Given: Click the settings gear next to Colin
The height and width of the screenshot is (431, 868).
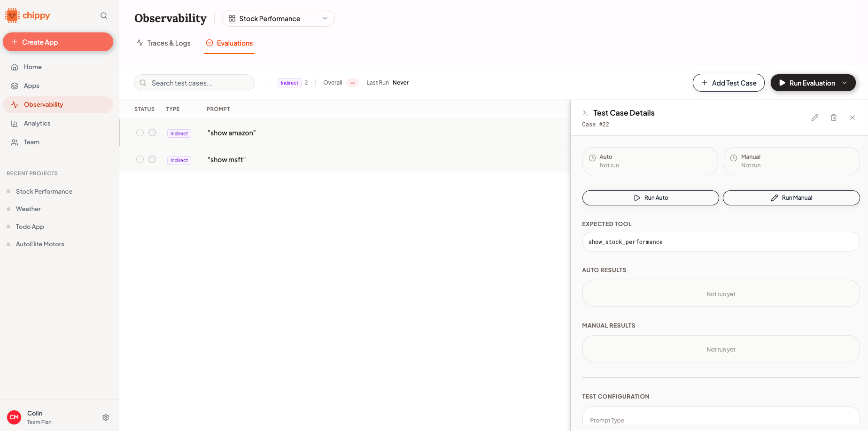Looking at the screenshot, I should (106, 417).
